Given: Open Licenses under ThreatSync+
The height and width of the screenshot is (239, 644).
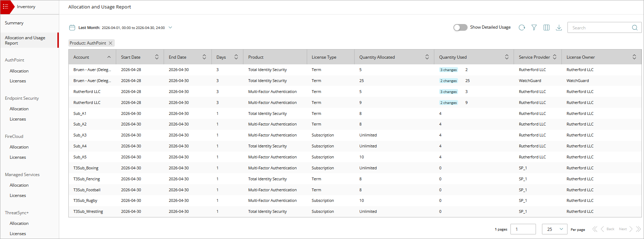Looking at the screenshot, I should (x=18, y=234).
